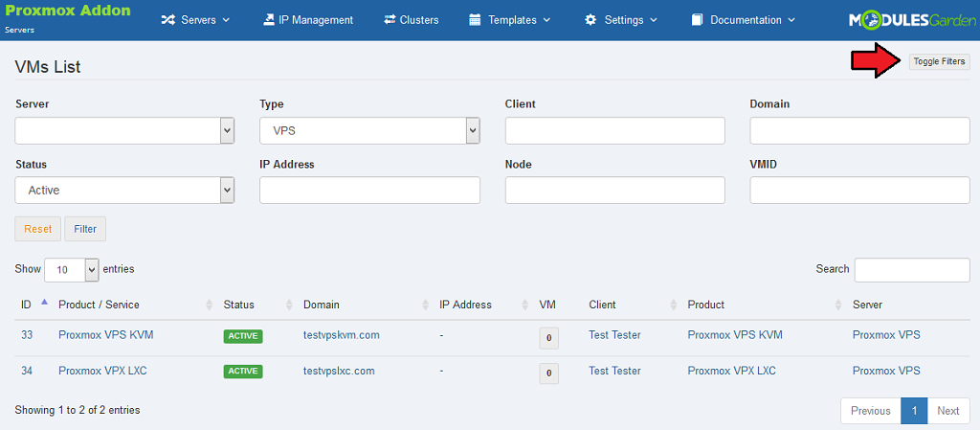Open Proxmox VPS KVM service link
The width and height of the screenshot is (980, 430).
[x=105, y=335]
